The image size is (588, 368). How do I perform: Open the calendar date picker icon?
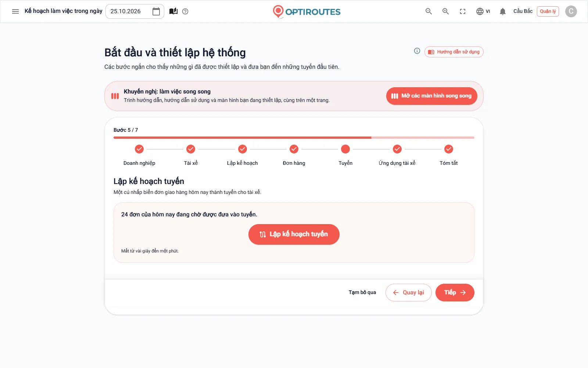(x=156, y=11)
